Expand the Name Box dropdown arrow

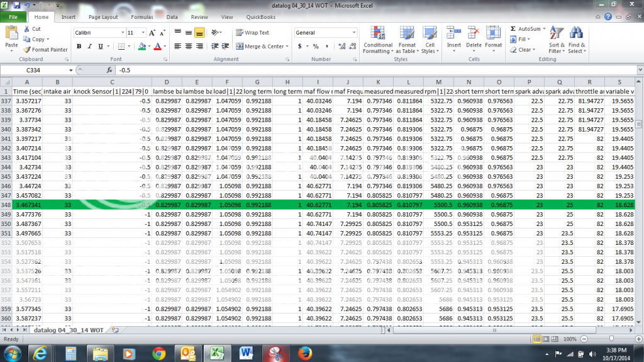click(x=70, y=71)
